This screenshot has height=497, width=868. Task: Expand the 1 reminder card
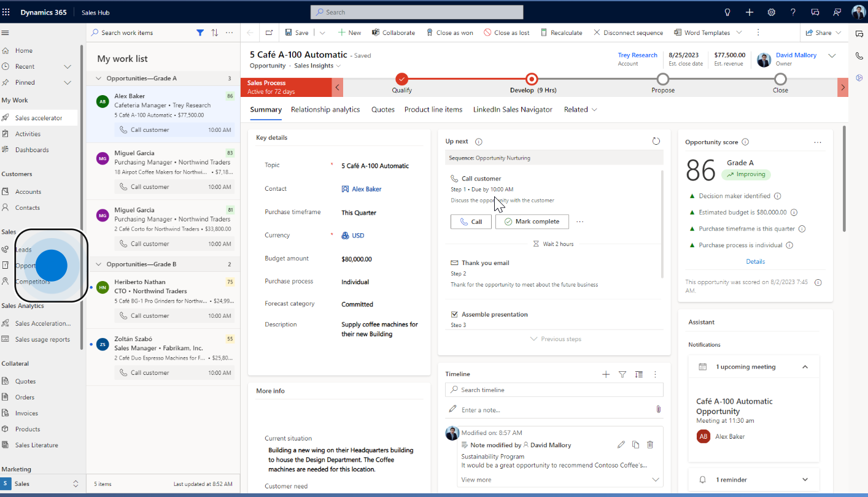pos(805,480)
